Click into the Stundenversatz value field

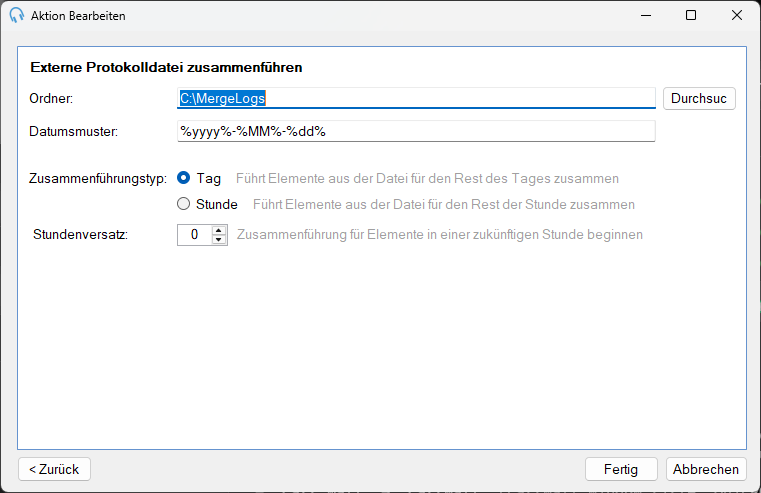coord(195,235)
